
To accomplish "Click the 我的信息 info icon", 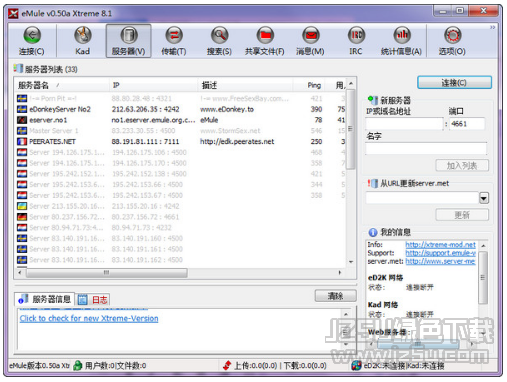I will pos(373,232).
